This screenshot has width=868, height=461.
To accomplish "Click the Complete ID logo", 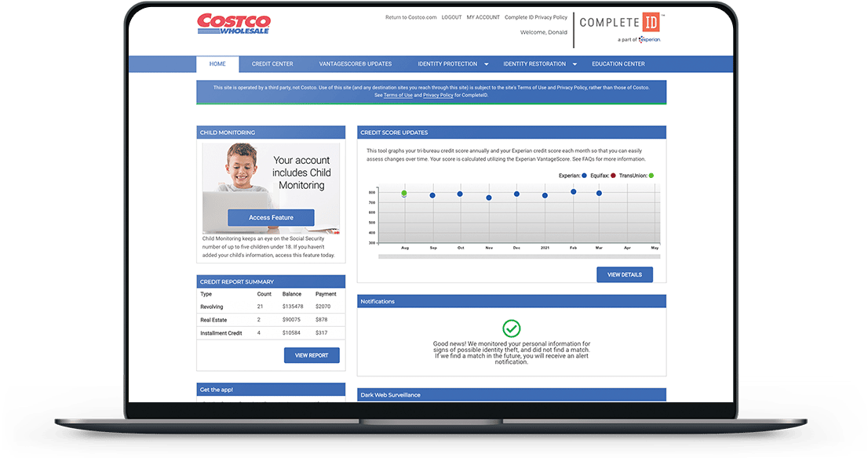I will 619,22.
